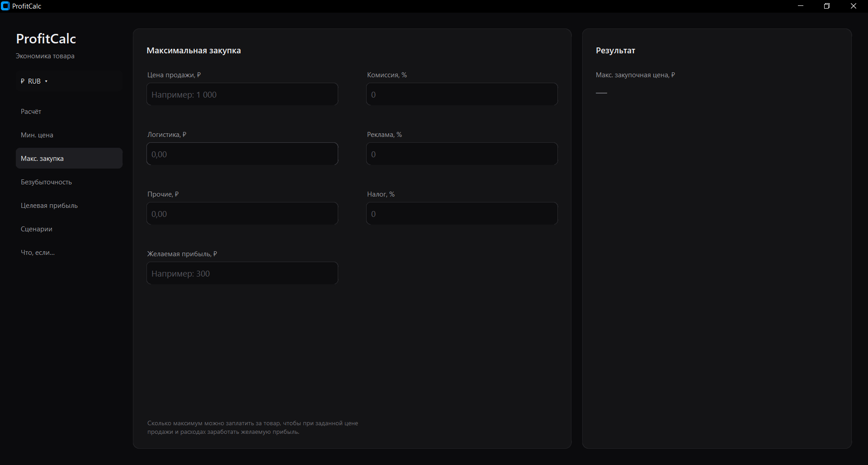This screenshot has height=465, width=868.
Task: Switch to Мин. цена page
Action: [x=69, y=135]
